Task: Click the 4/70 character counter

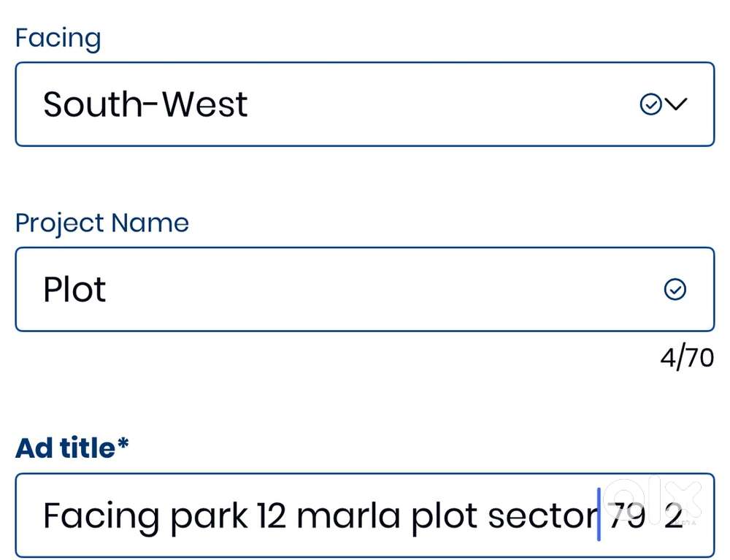Action: [x=686, y=358]
